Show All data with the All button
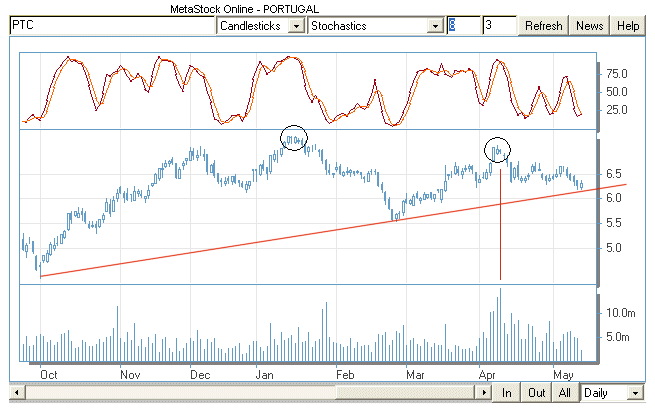The image size is (655, 411). click(564, 393)
